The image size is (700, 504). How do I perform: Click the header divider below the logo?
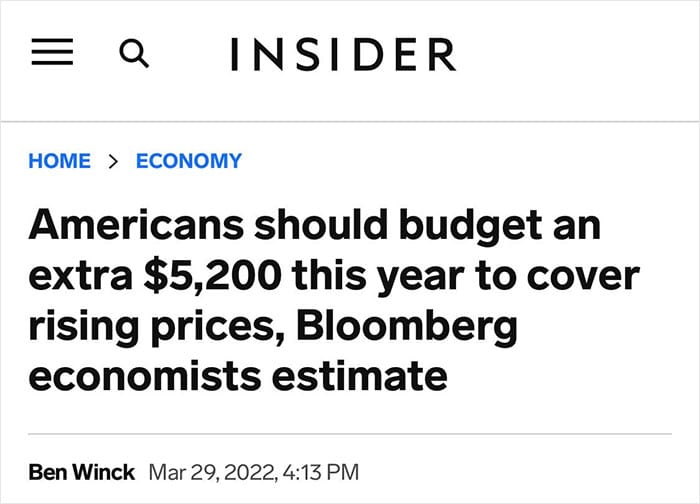tap(350, 121)
